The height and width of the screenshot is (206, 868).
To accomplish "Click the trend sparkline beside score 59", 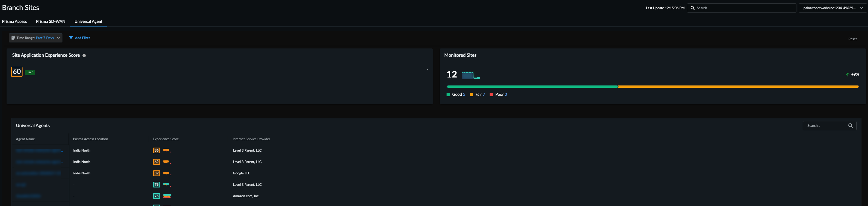I will click(167, 173).
